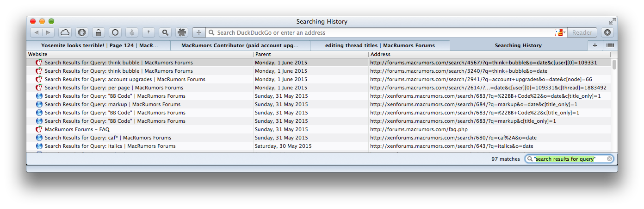Switch to Yosemite looks terrible tab
This screenshot has width=644, height=209.
tap(99, 45)
